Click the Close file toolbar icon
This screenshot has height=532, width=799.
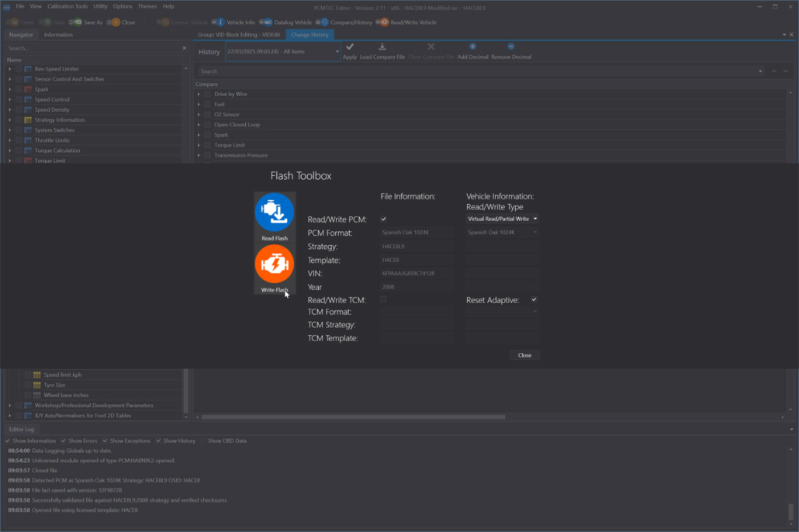tap(116, 22)
